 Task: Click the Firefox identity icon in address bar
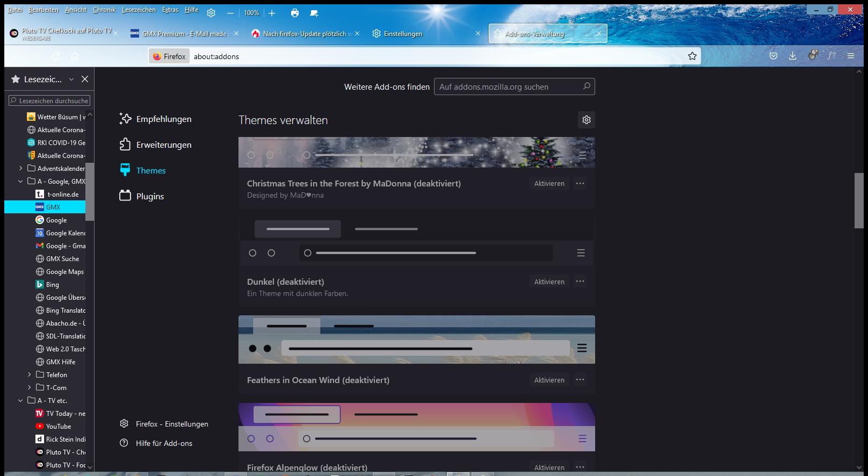[169, 56]
